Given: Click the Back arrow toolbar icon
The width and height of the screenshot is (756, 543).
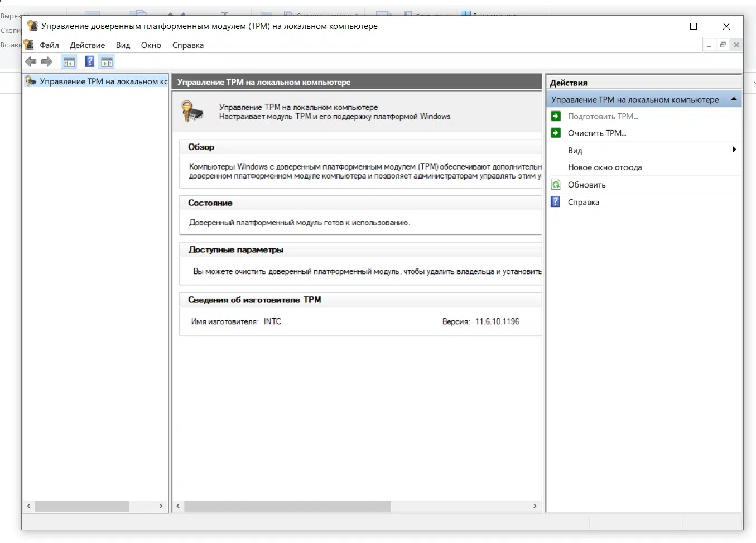Looking at the screenshot, I should [x=31, y=62].
